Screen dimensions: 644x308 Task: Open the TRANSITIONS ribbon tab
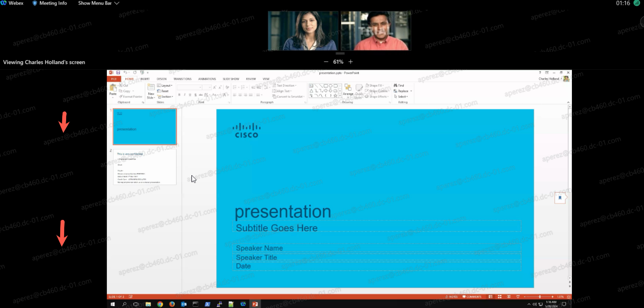(183, 79)
